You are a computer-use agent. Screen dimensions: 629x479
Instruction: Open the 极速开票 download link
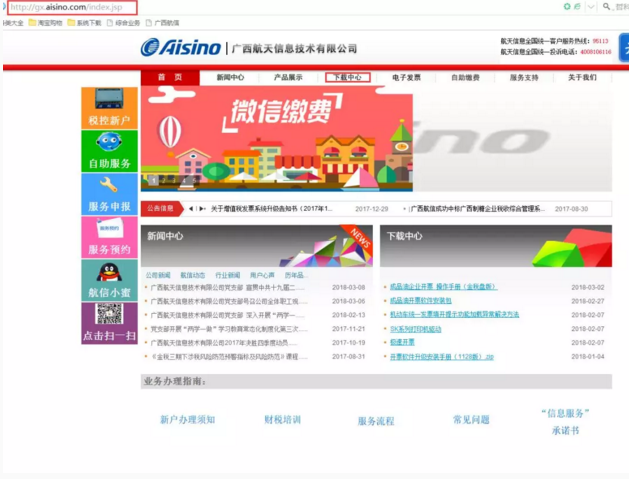tap(402, 342)
